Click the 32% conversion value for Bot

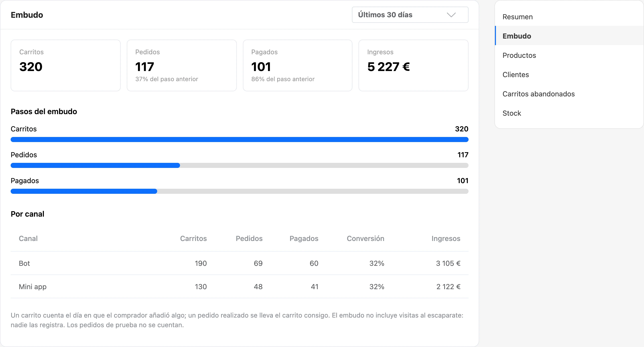(x=377, y=263)
